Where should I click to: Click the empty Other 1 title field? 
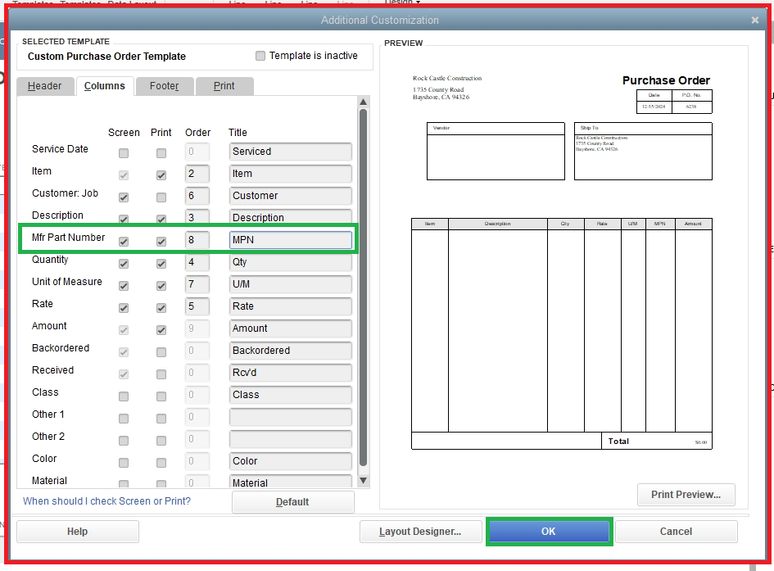[291, 417]
